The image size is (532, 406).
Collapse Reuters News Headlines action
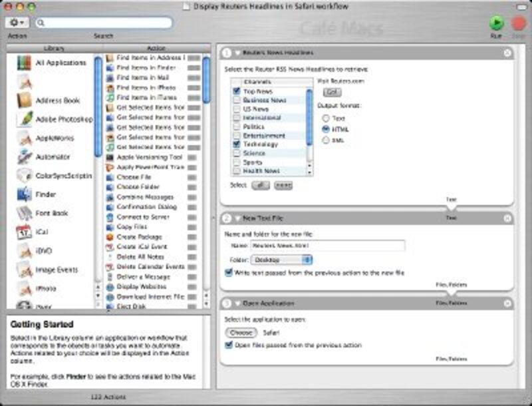tap(238, 53)
